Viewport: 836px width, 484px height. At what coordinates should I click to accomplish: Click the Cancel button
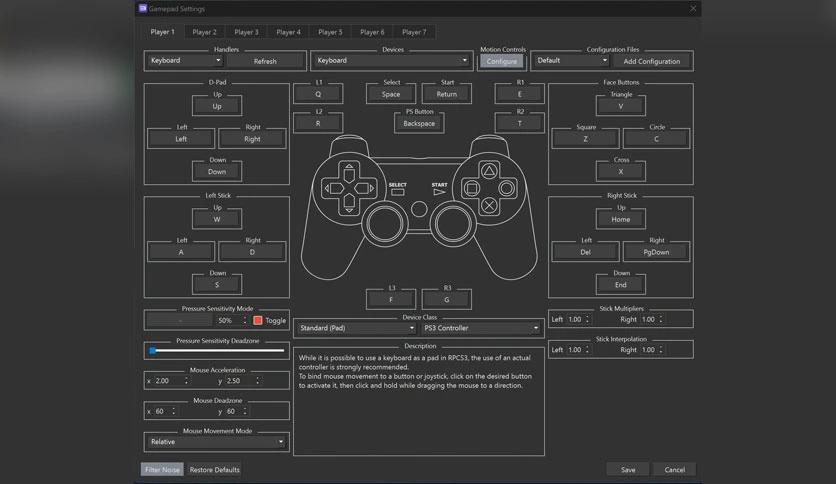674,470
